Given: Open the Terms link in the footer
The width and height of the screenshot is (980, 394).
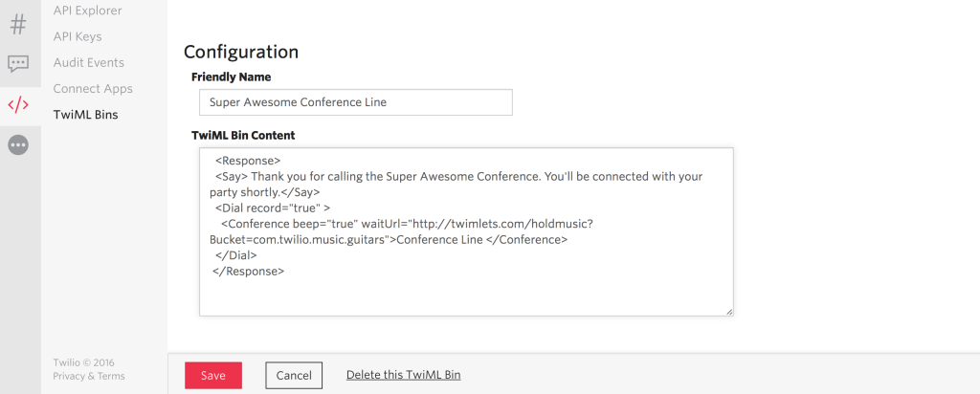Looking at the screenshot, I should point(111,377).
